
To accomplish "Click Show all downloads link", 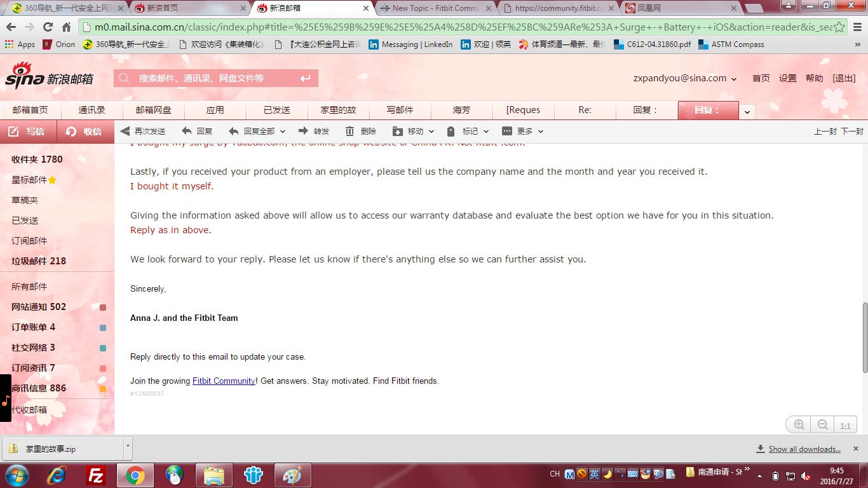I will click(x=804, y=449).
